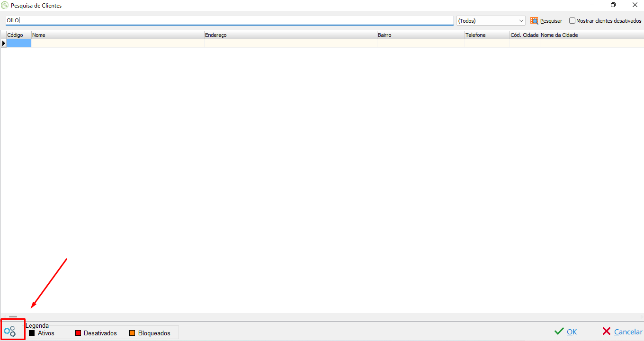Sort by the Código column header
This screenshot has height=341, width=644.
[19, 35]
